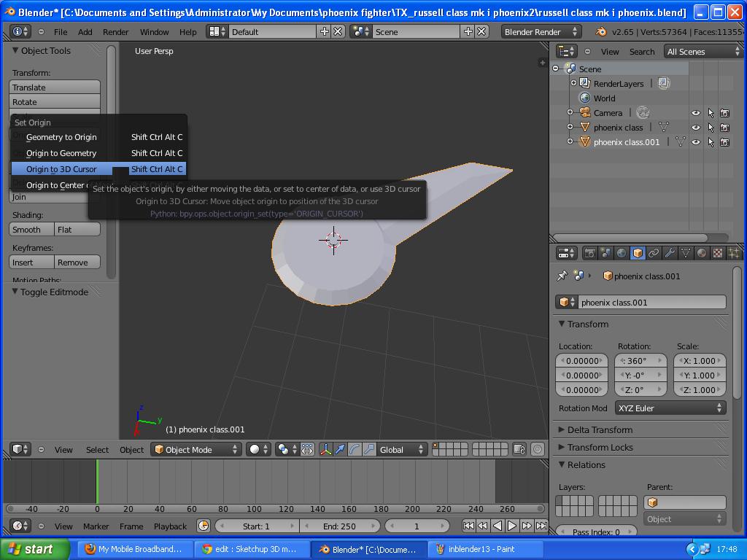747x560 pixels.
Task: Open the XYZ Euler rotation mode dropdown
Action: coord(670,408)
